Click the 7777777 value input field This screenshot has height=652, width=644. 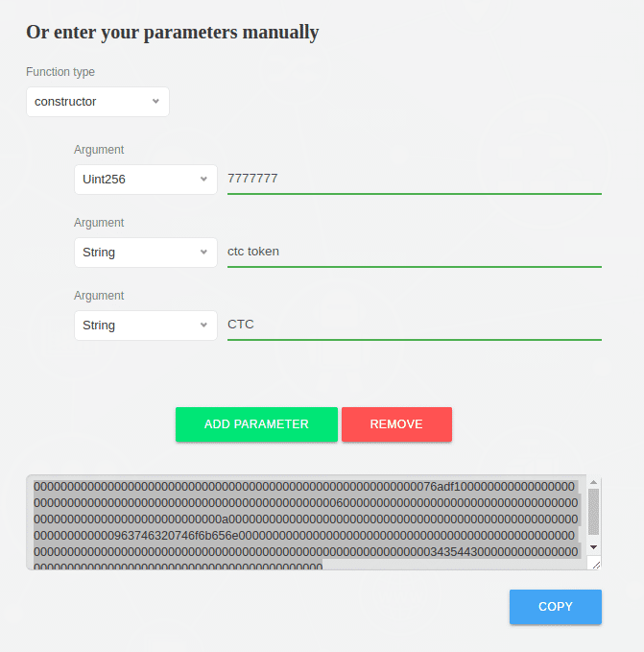coord(415,180)
